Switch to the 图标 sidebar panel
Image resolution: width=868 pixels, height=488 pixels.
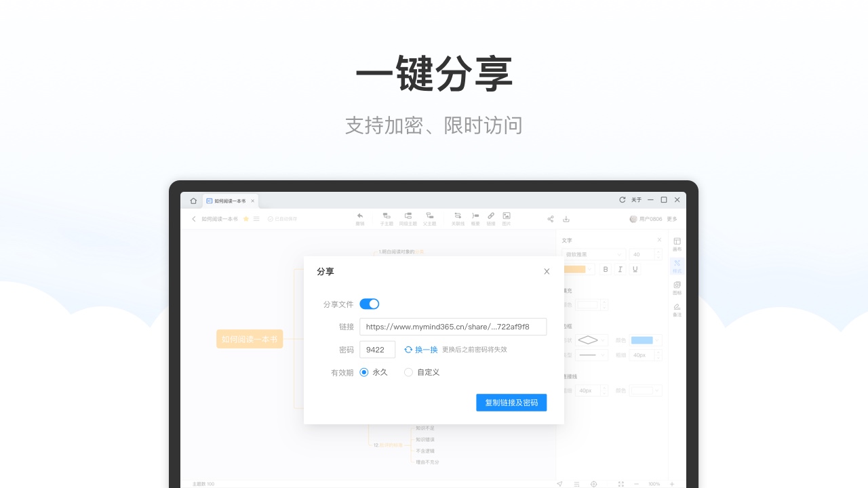pos(677,289)
